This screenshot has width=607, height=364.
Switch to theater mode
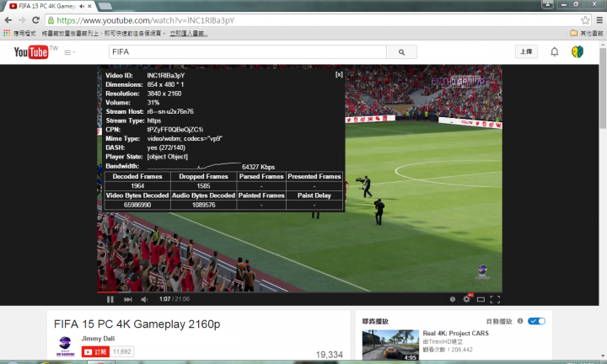(481, 299)
